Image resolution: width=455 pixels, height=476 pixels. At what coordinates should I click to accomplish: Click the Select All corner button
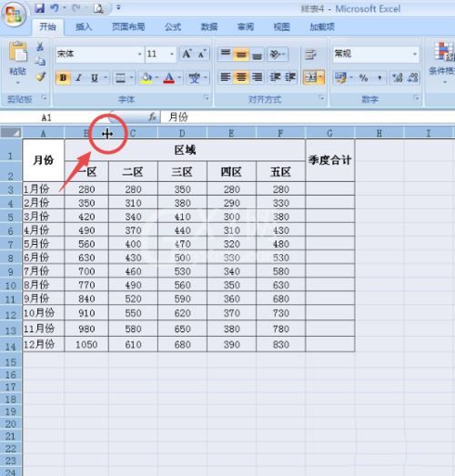coord(11,133)
